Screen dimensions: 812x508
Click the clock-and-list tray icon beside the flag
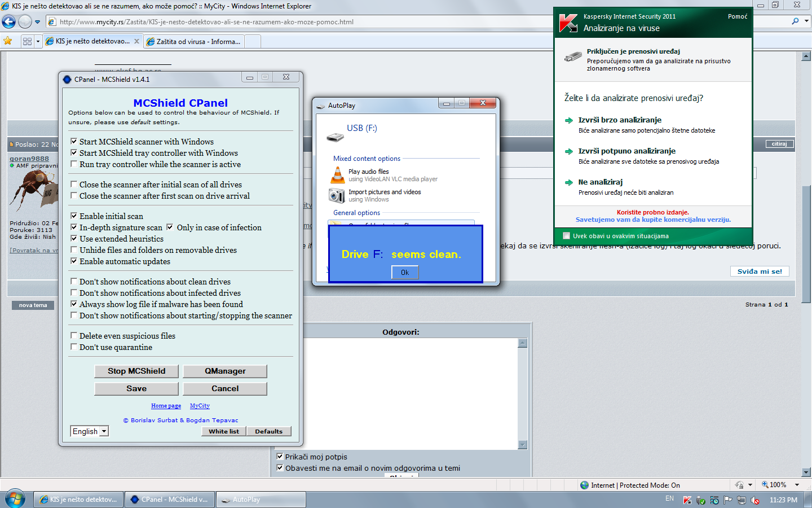714,500
